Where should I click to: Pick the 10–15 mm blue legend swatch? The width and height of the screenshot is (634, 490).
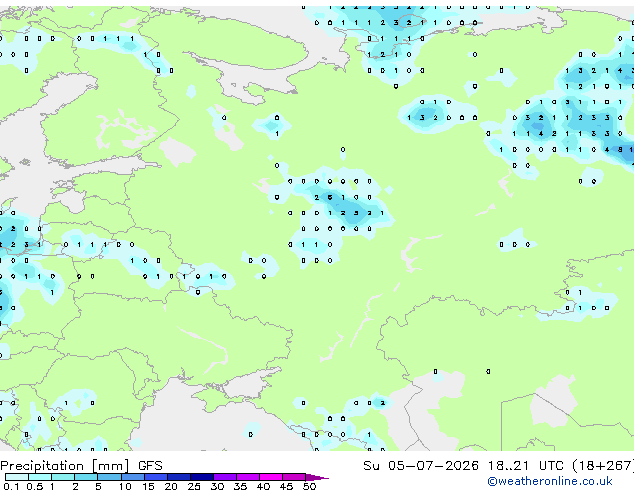coord(133,477)
